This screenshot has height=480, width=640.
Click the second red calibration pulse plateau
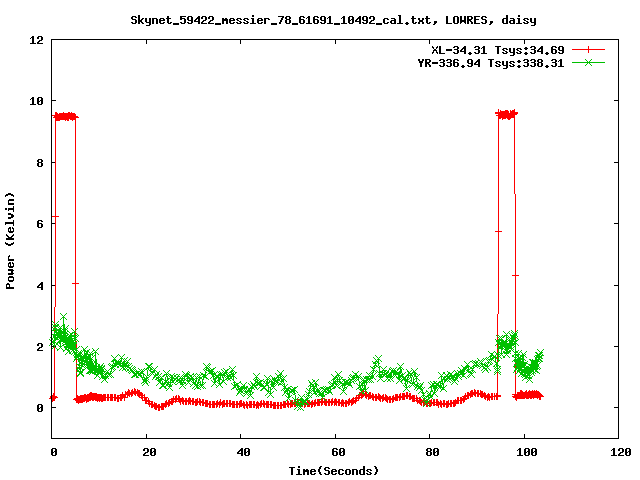[x=507, y=114]
